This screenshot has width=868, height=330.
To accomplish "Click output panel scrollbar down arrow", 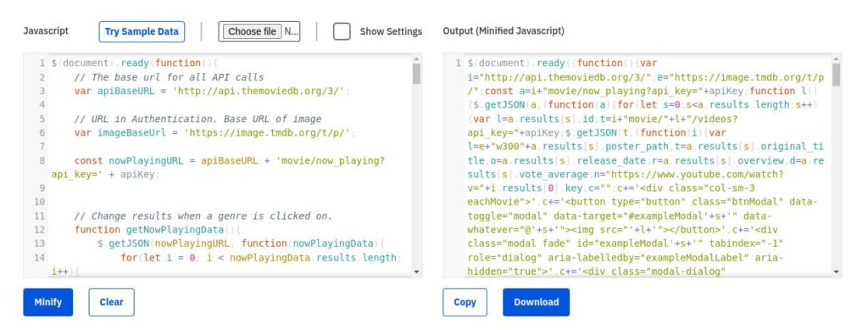I will click(836, 271).
